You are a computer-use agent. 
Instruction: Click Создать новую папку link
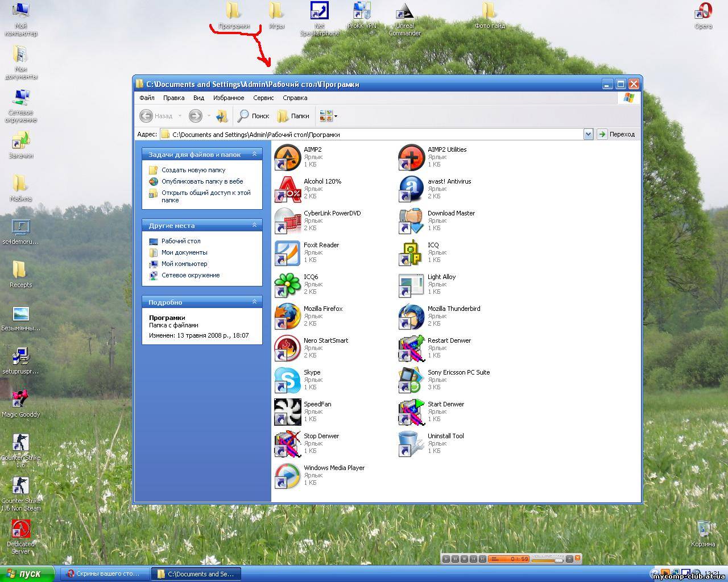pyautogui.click(x=193, y=170)
